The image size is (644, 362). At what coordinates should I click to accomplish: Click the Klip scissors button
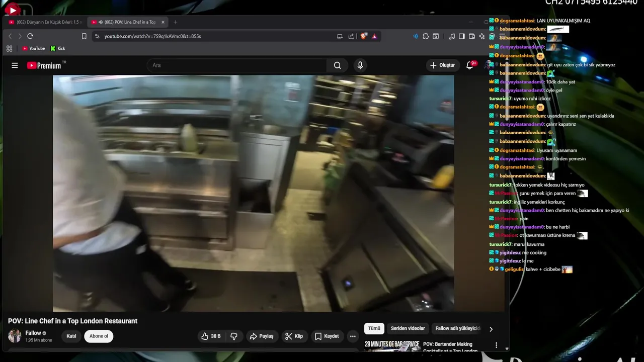(294, 336)
